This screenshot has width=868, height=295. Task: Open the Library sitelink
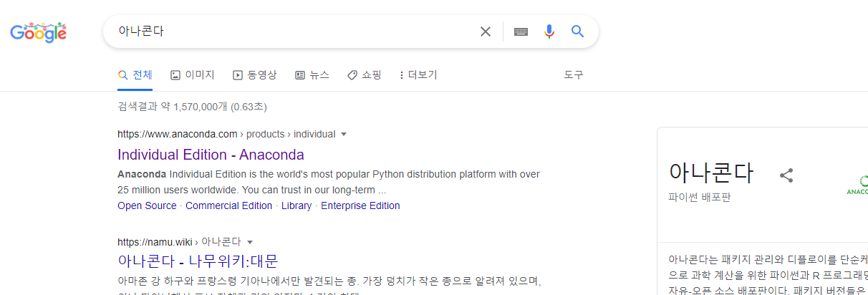pos(296,205)
